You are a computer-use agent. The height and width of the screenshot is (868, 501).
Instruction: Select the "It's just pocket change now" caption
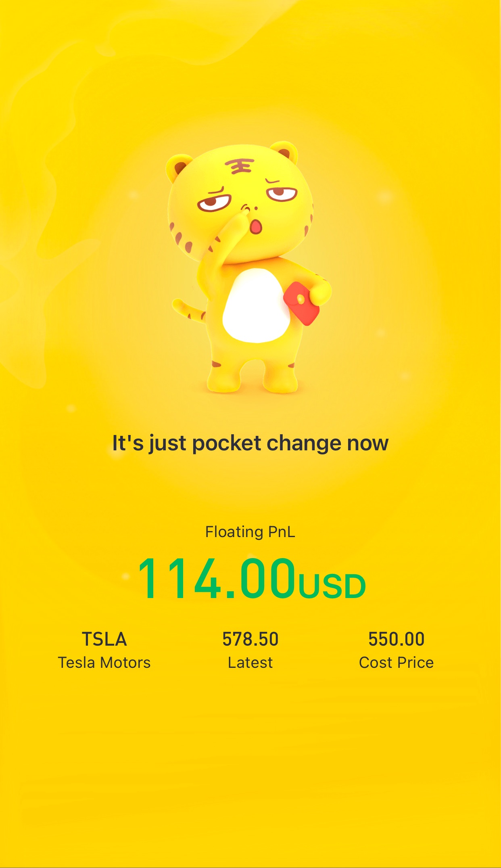[x=250, y=443]
